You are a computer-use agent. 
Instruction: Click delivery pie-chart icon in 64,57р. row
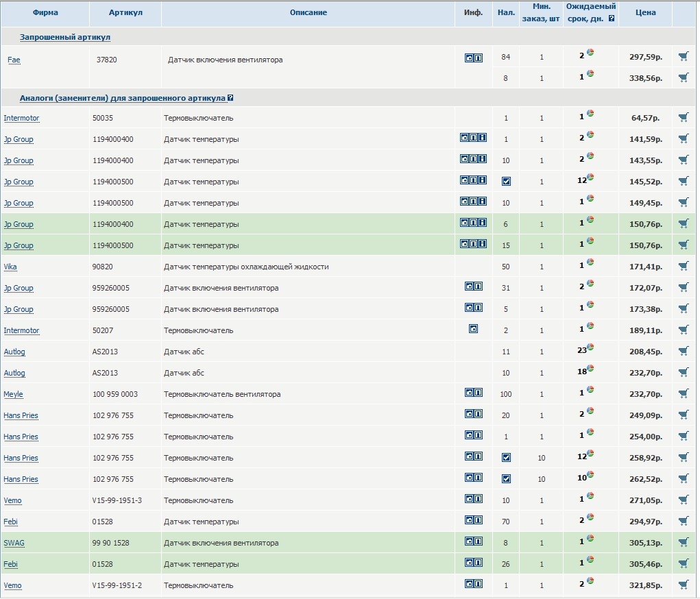coord(590,113)
